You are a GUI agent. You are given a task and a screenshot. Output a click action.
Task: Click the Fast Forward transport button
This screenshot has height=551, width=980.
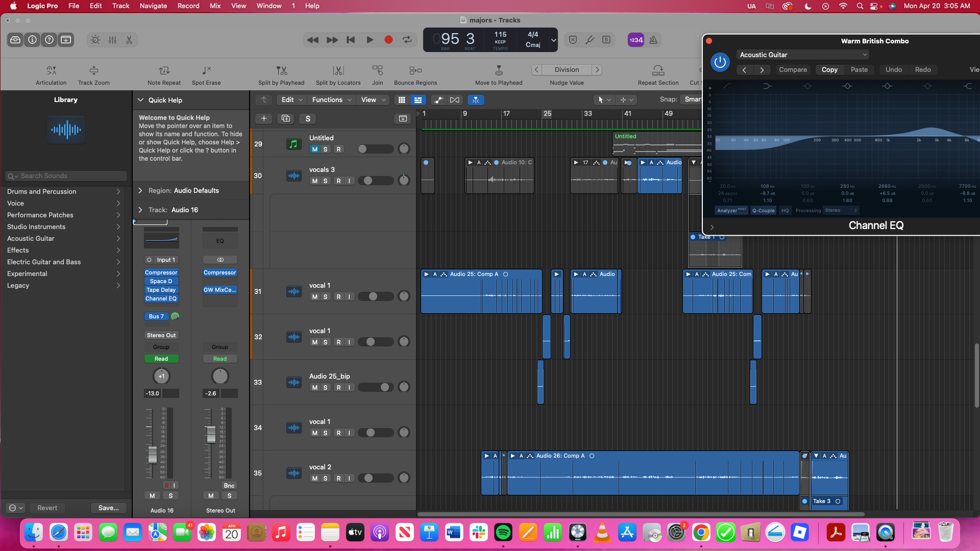pyautogui.click(x=332, y=40)
